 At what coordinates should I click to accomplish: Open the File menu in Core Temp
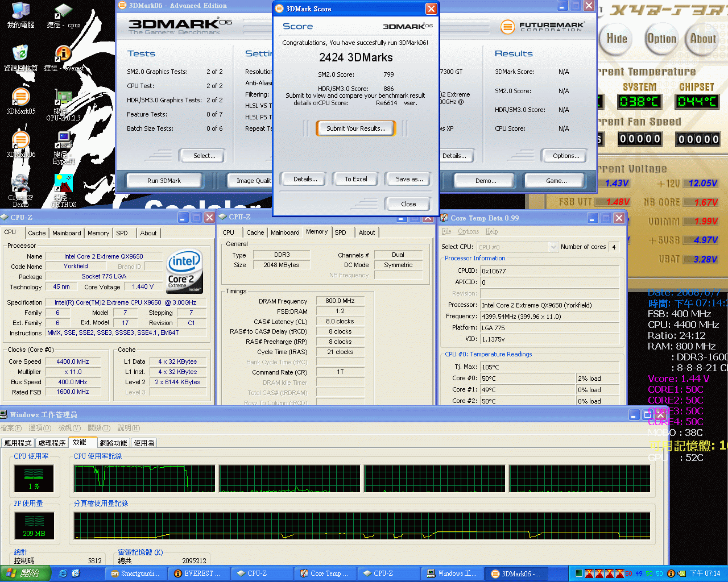446,231
